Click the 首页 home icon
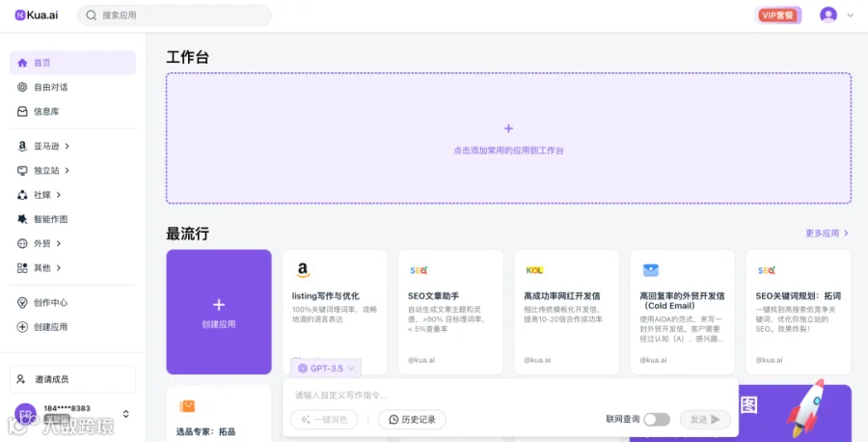The height and width of the screenshot is (442, 868). click(22, 63)
